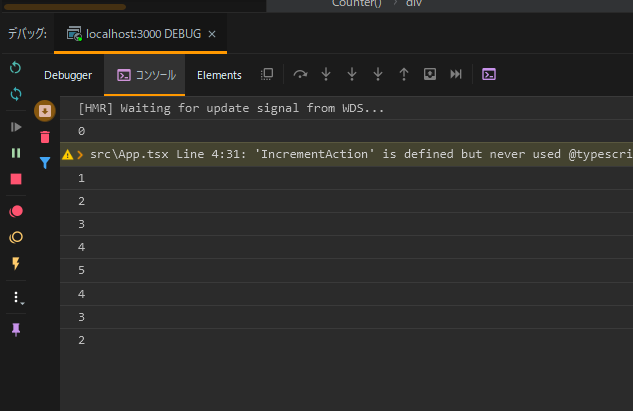Switch to the Elements tab
This screenshot has height=411, width=633.
point(219,75)
